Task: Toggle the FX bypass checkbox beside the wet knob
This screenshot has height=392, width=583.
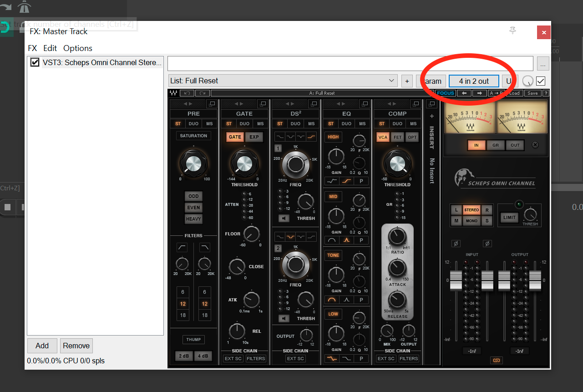Action: pos(541,81)
